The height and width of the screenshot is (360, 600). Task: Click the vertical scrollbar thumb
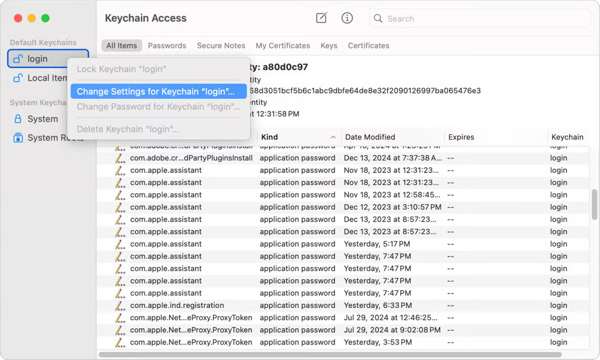(x=594, y=204)
